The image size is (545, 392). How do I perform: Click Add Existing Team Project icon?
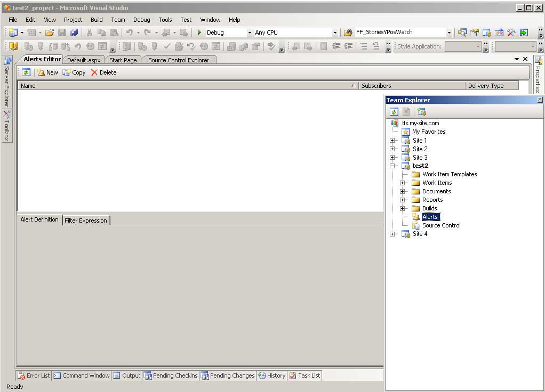pos(422,112)
